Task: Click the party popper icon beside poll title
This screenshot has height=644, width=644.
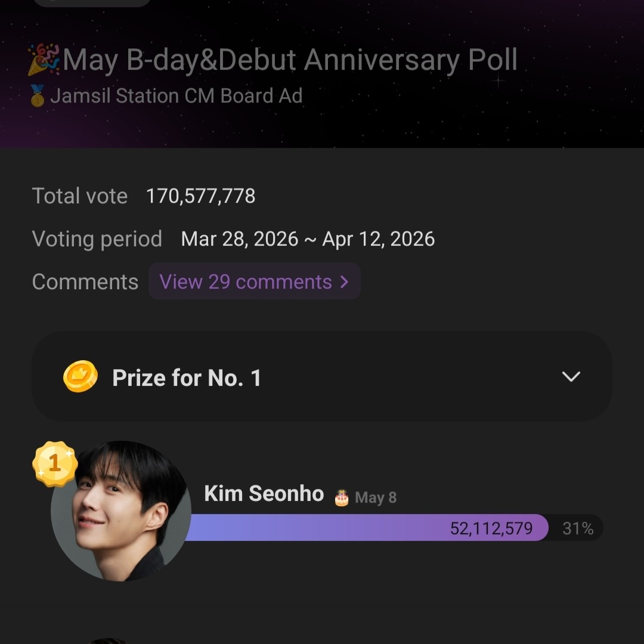Action: coord(44,60)
